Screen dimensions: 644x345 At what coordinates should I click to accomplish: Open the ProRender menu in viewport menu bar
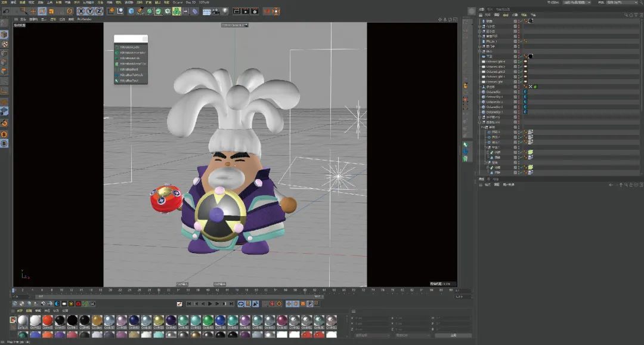tap(83, 19)
